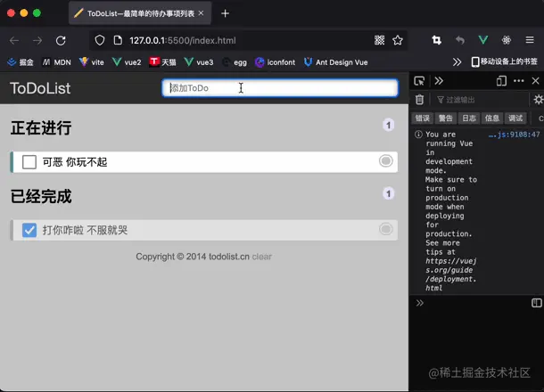
Task: Open the browser hamburger menu
Action: point(530,40)
